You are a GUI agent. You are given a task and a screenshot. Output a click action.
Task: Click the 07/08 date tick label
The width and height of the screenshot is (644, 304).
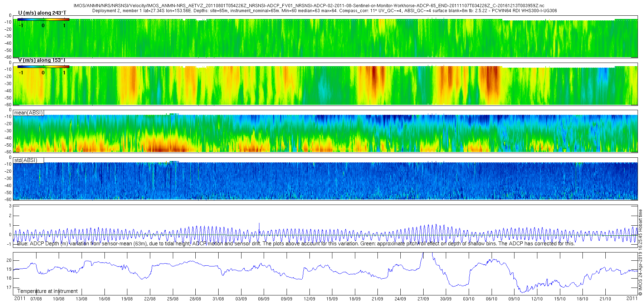pyautogui.click(x=36, y=299)
